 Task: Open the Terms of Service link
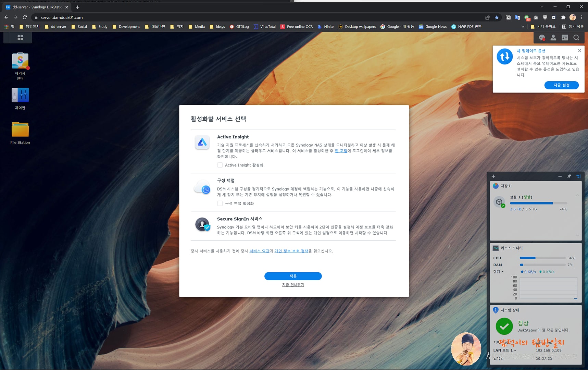coord(259,251)
